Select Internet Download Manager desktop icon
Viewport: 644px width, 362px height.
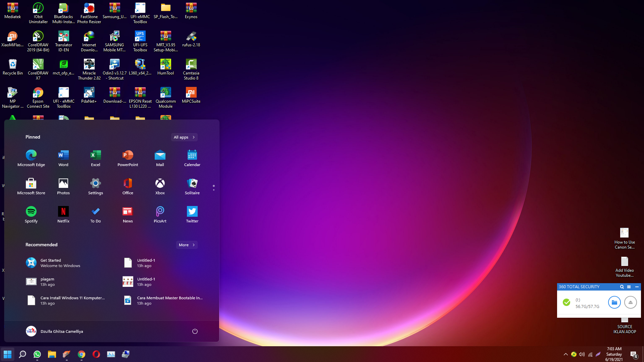[89, 41]
